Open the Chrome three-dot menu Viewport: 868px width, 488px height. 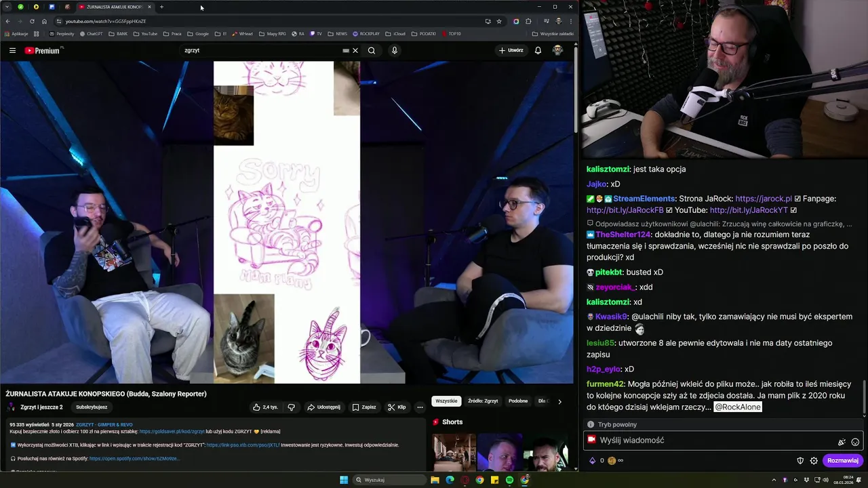coord(570,21)
